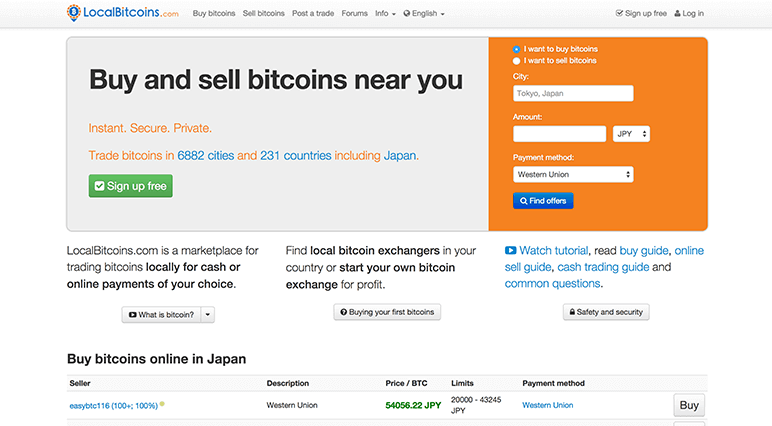
Task: Click the 'Western Union' description cell
Action: 292,405
